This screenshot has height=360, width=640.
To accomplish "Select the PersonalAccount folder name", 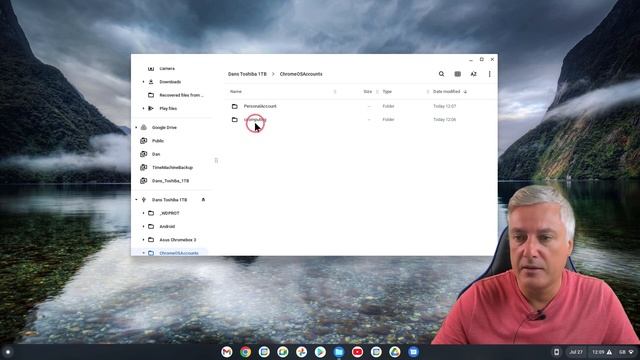I will click(x=260, y=106).
